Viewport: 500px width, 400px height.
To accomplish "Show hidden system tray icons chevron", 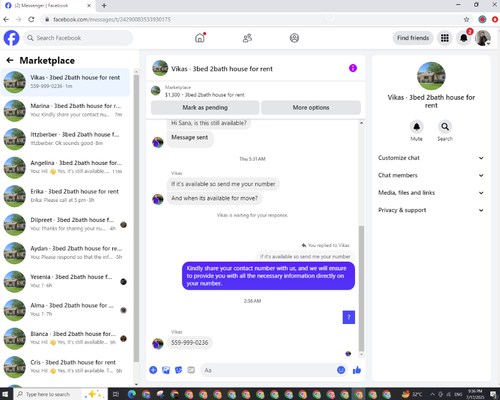I will pos(432,394).
